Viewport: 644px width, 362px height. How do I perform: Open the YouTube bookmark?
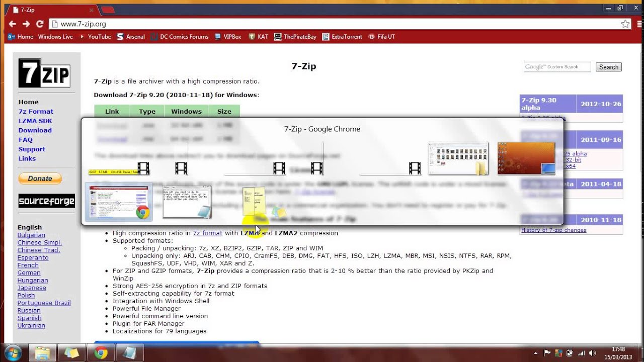94,37
